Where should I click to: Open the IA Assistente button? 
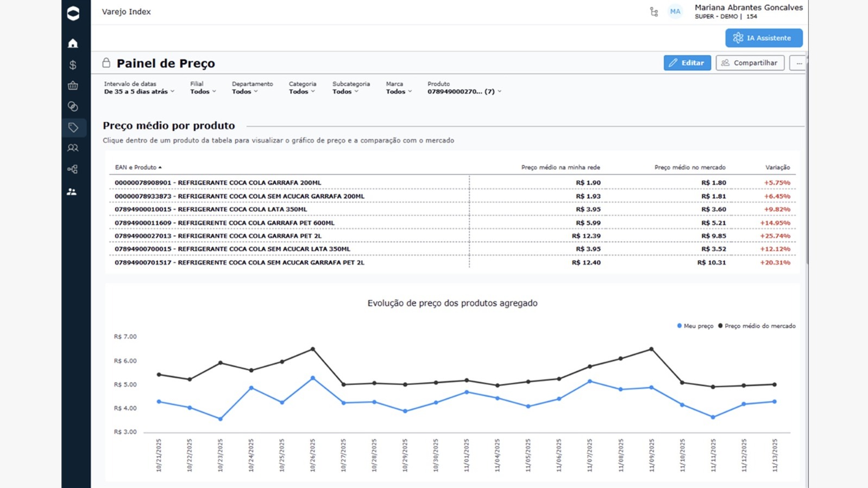[x=763, y=38]
